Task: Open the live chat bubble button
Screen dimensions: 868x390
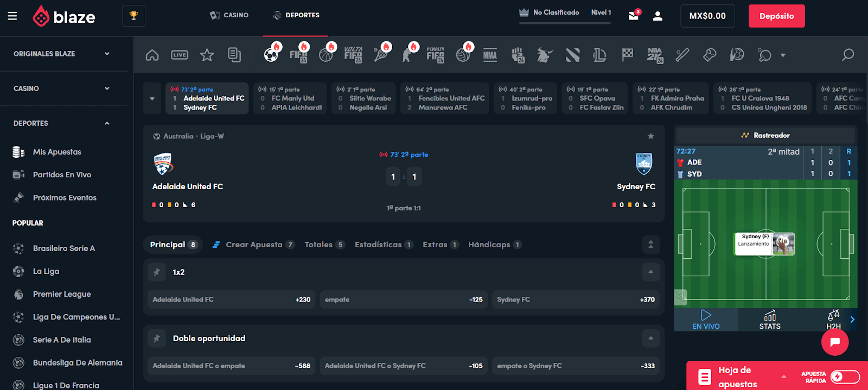Action: (835, 342)
